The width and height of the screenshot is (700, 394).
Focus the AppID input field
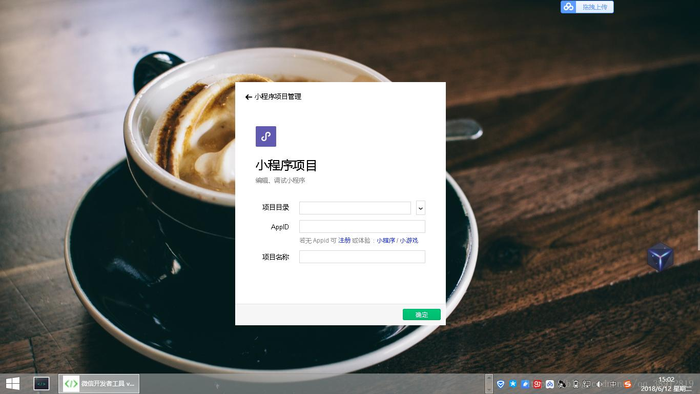tap(362, 226)
